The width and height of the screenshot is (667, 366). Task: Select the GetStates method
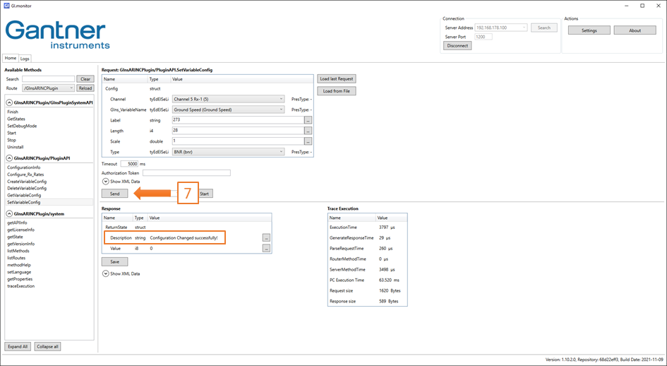16,119
